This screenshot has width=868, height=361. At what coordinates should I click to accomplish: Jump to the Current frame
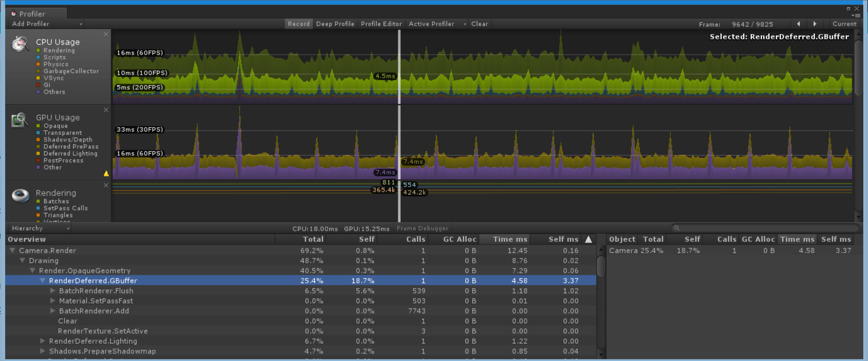(x=844, y=24)
